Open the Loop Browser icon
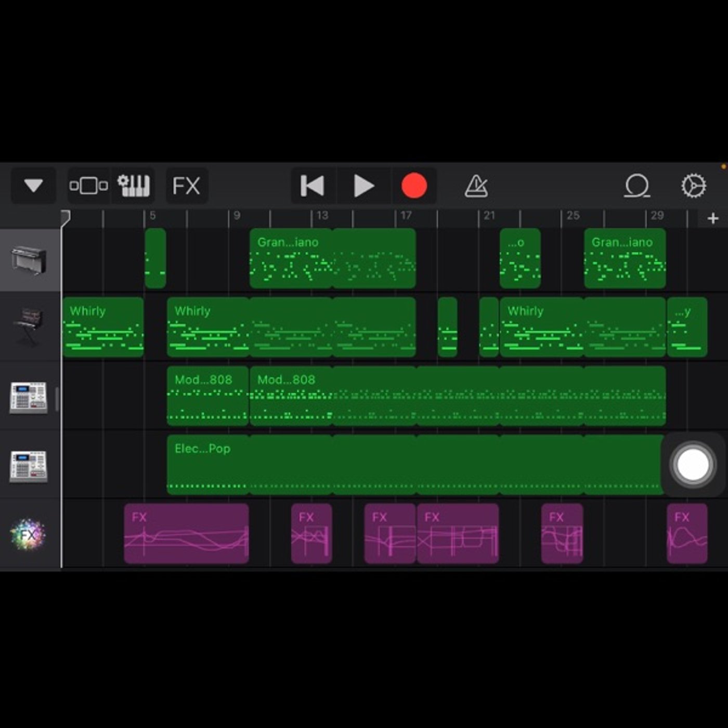728x728 pixels. click(x=637, y=186)
